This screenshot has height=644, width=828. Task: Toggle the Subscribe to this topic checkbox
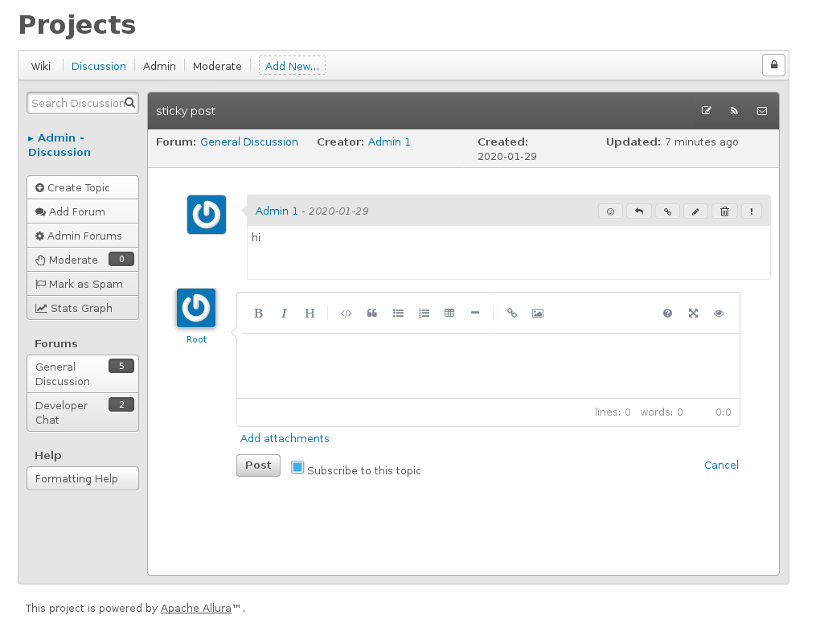point(297,467)
